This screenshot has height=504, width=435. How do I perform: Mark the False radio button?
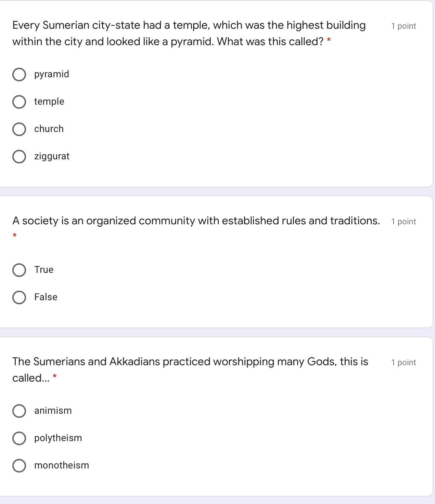[x=19, y=297]
